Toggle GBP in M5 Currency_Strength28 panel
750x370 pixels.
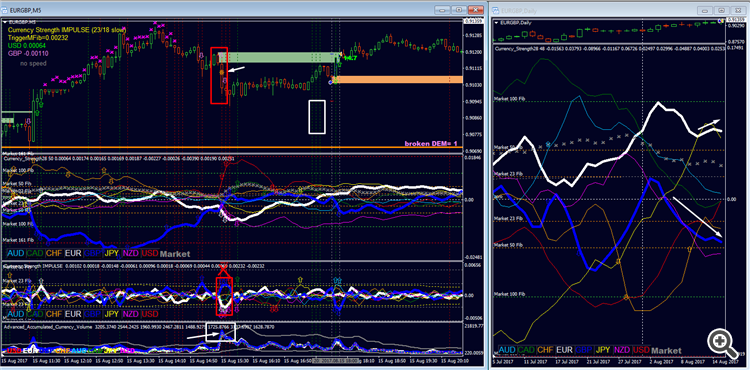click(x=93, y=254)
